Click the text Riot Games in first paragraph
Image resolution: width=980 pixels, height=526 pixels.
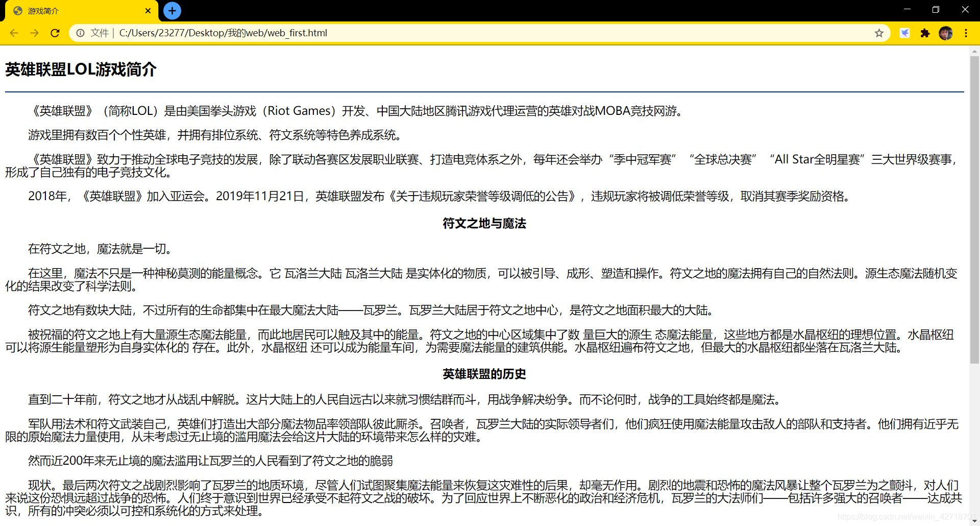point(299,111)
